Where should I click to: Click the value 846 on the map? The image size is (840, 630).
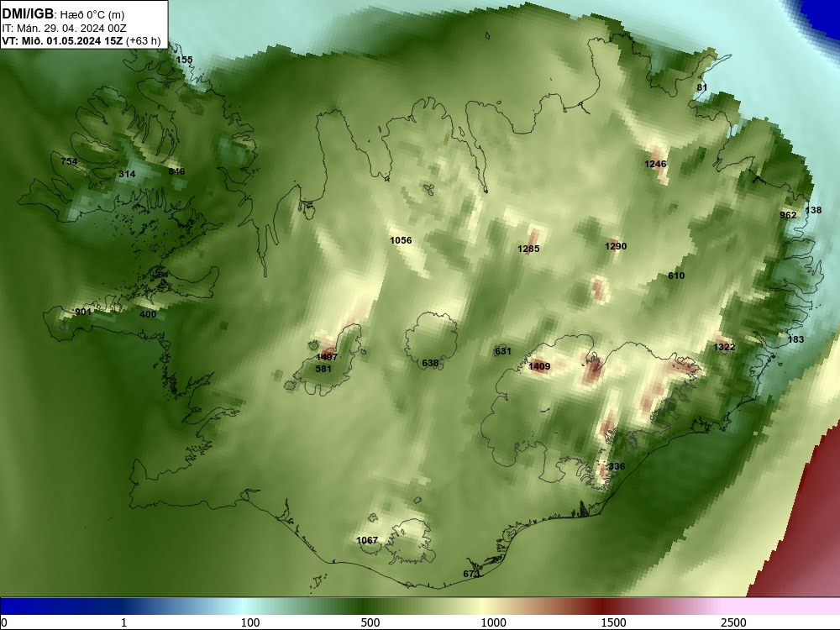[176, 171]
